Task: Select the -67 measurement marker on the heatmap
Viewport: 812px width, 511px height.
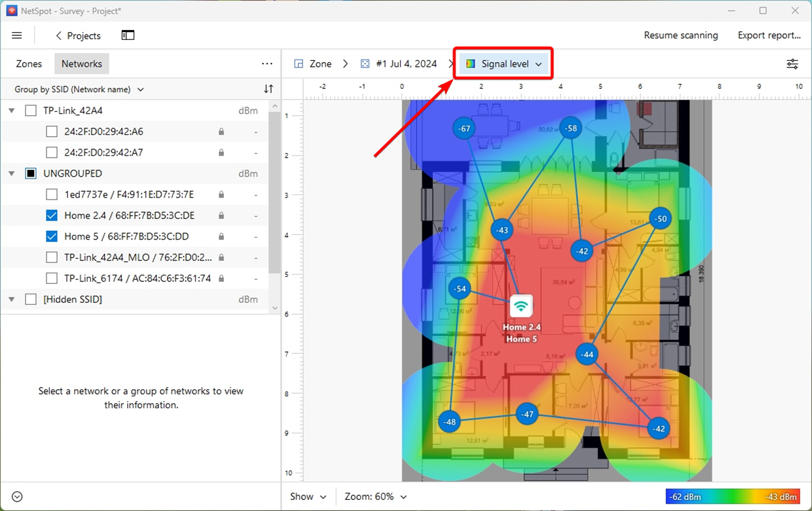Action: tap(464, 128)
